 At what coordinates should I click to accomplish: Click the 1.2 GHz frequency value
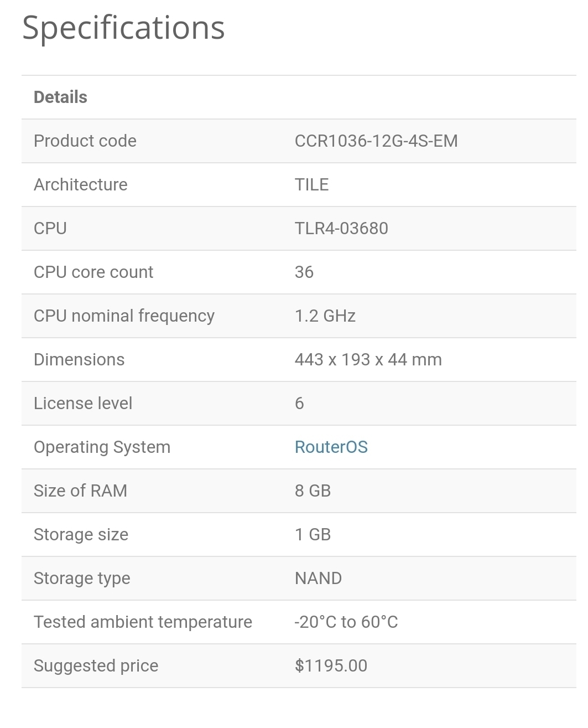pos(325,316)
